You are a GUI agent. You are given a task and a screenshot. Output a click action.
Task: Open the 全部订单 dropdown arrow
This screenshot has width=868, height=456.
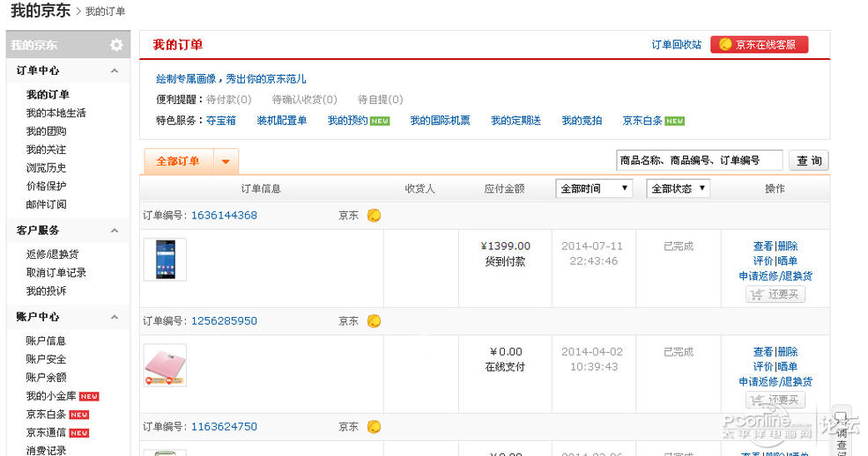click(x=226, y=161)
